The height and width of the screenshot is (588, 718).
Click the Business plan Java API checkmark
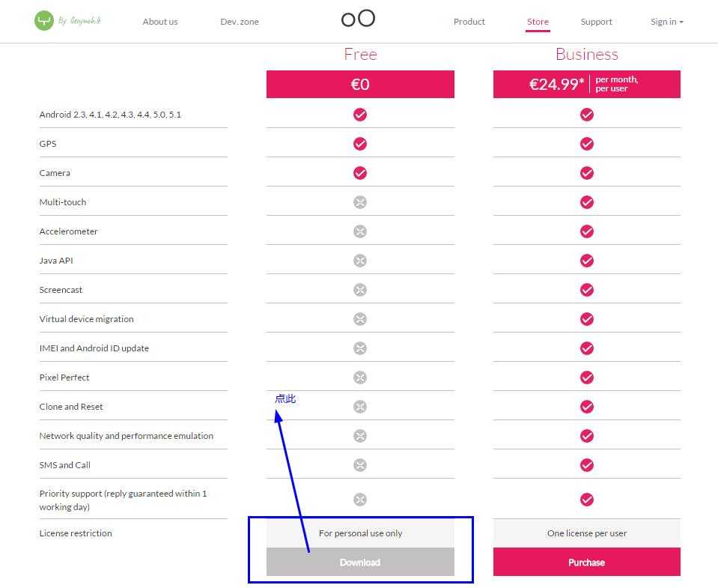[x=586, y=261]
